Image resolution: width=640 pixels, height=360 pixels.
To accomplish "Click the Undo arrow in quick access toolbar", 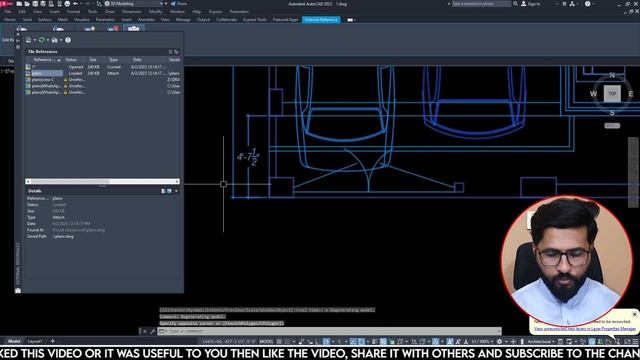I will point(76,4).
